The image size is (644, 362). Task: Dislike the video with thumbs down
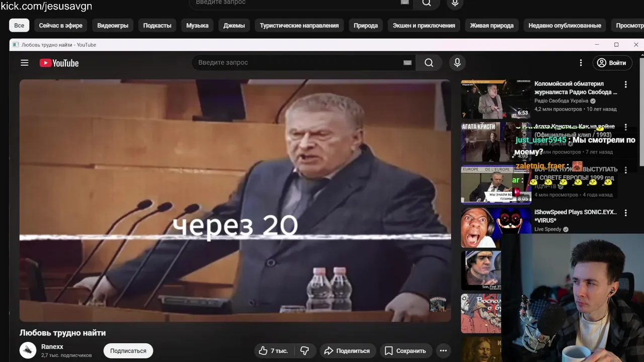304,351
